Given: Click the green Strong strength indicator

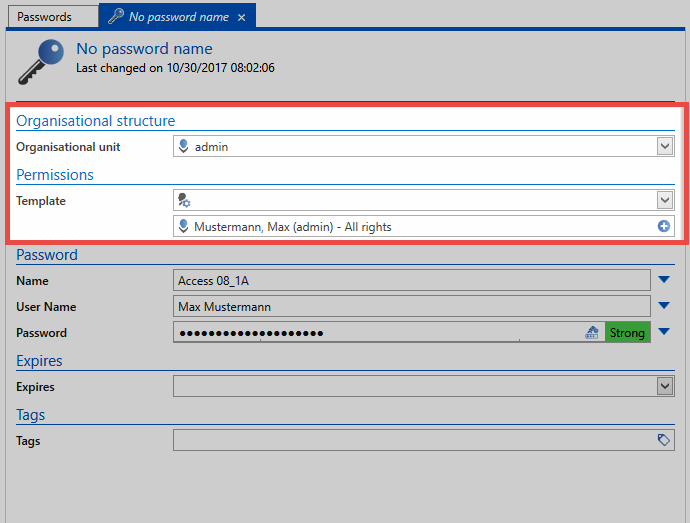Looking at the screenshot, I should [x=628, y=332].
